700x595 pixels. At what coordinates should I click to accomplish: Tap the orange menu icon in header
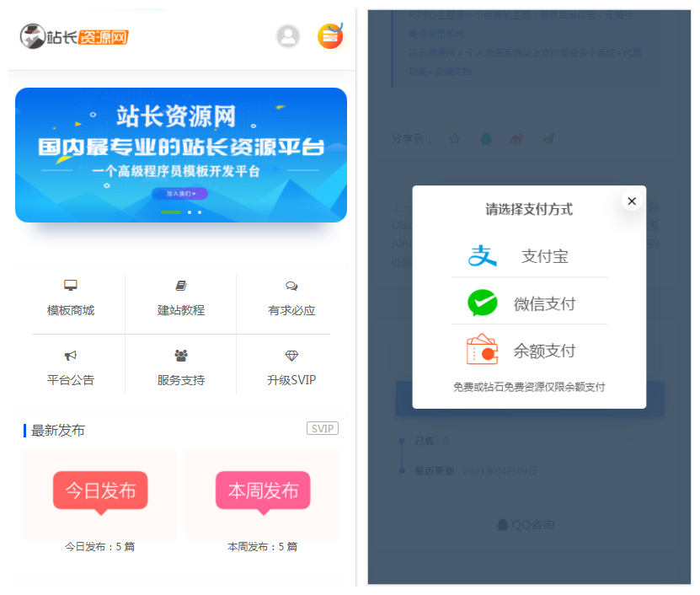tap(330, 35)
